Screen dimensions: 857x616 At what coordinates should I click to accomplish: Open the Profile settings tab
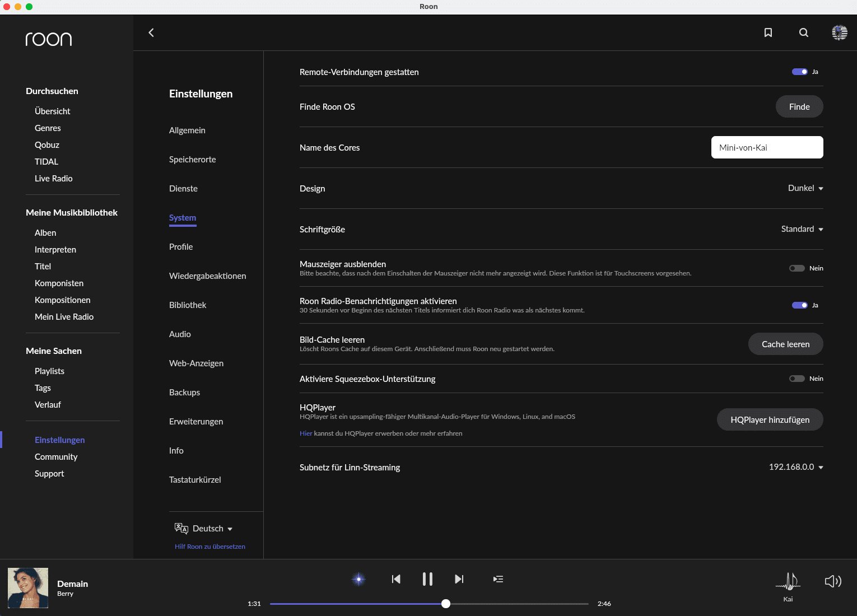pyautogui.click(x=181, y=247)
